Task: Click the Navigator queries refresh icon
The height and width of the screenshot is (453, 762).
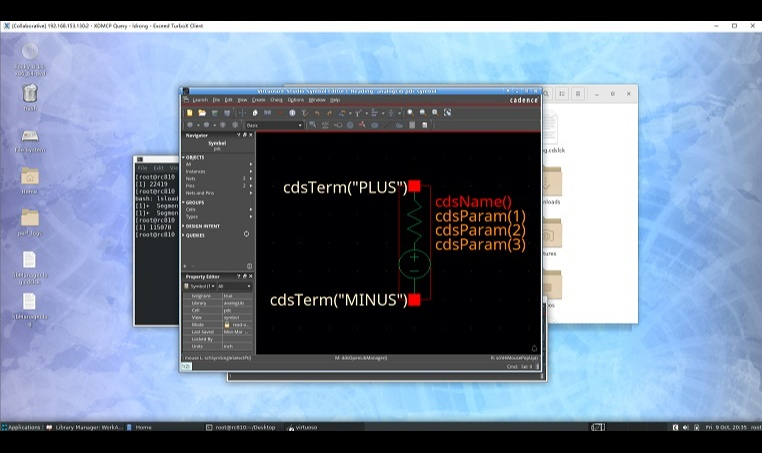Action: coord(246,234)
